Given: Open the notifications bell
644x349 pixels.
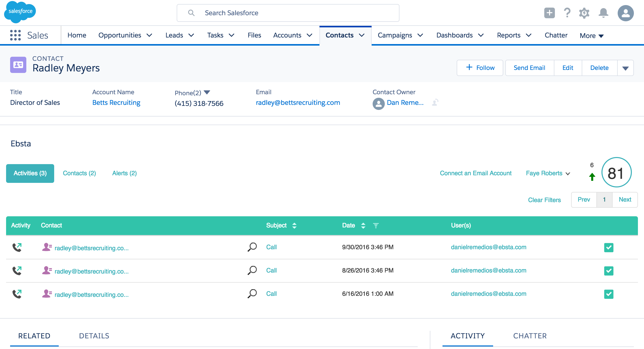Looking at the screenshot, I should [x=603, y=13].
